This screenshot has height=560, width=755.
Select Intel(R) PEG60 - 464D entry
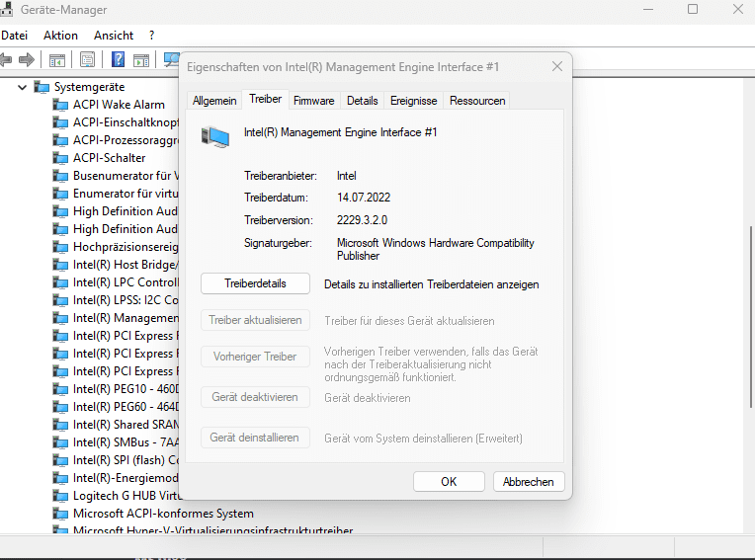(126, 407)
